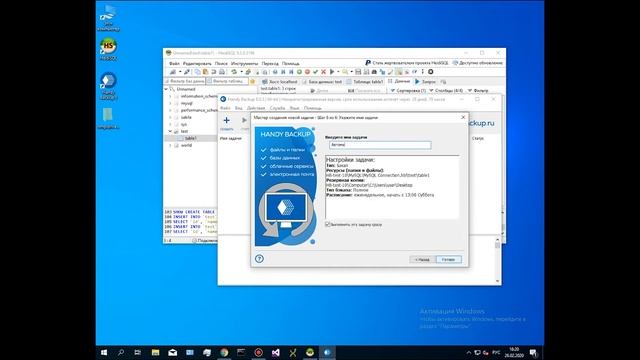Expand the sakila database node
The image size is (640, 360).
coord(171,117)
